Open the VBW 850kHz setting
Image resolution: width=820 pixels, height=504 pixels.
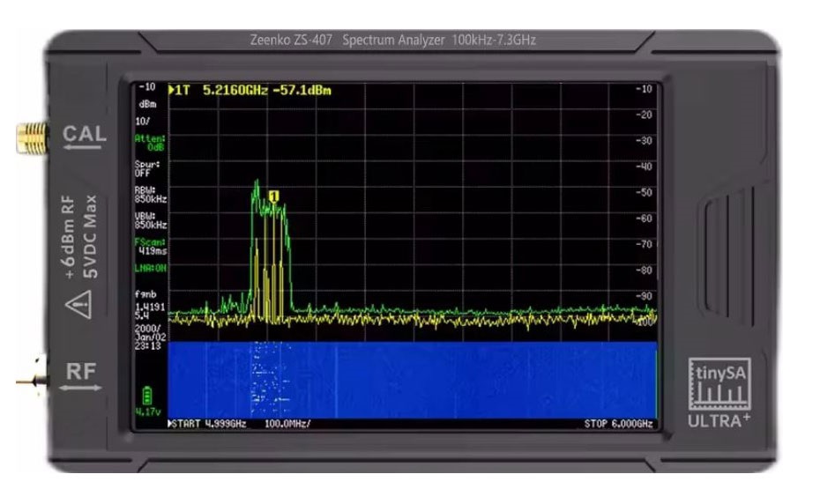(149, 221)
